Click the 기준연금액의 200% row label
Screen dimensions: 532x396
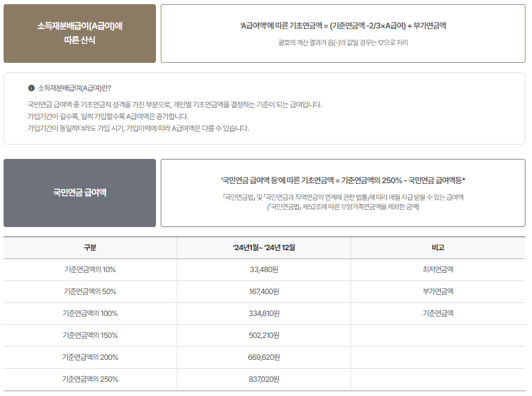pyautogui.click(x=90, y=357)
